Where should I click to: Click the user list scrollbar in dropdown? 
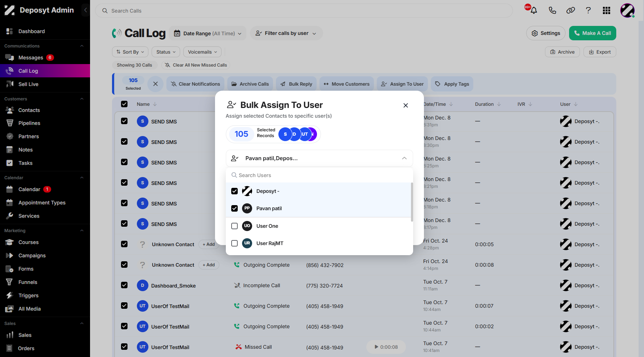coord(412,202)
